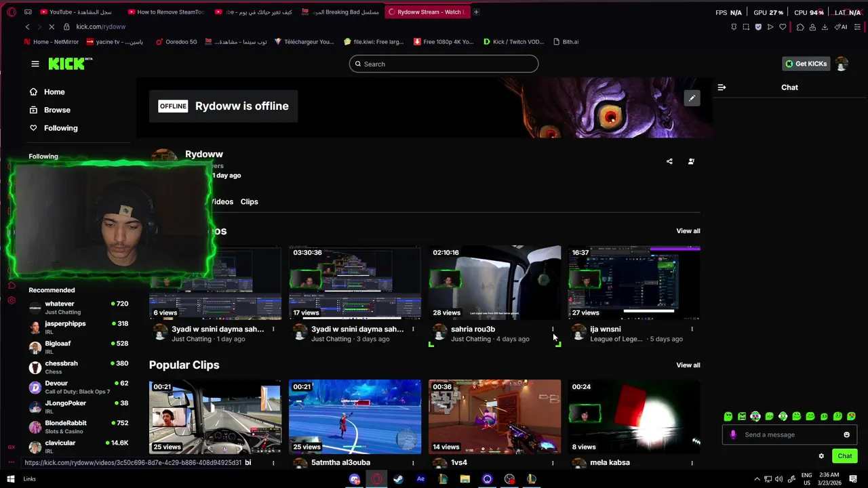Open the 03:30:36 video thumbnail

pos(355,283)
